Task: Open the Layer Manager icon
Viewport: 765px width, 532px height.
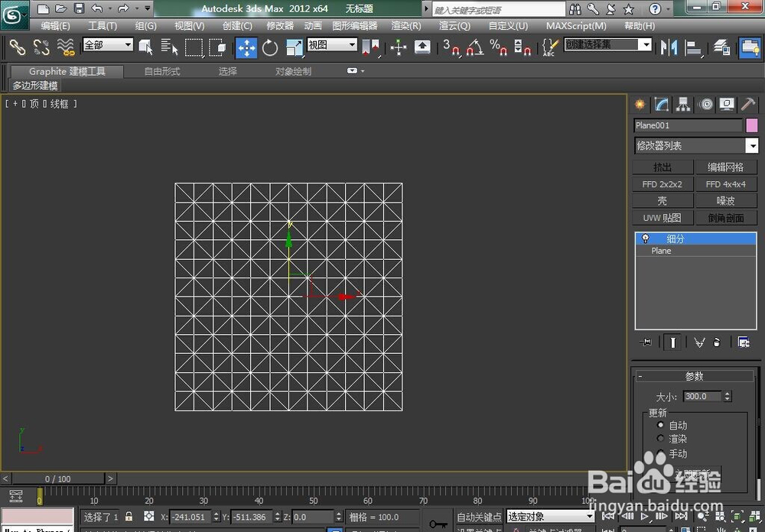Action: point(721,47)
